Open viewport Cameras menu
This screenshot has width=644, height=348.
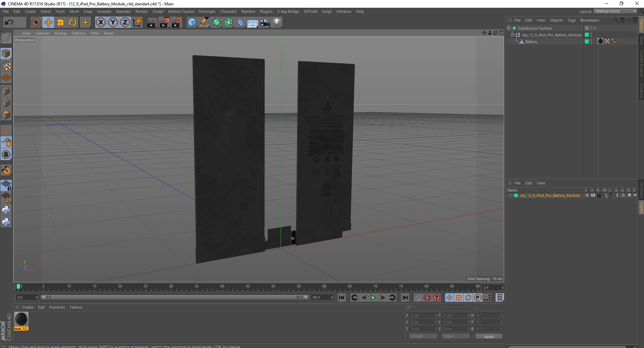(42, 33)
